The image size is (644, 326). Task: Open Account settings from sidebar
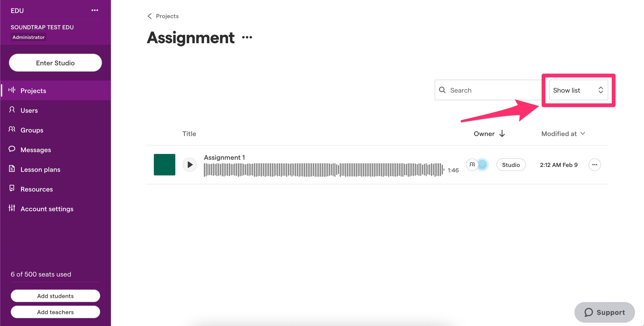pos(47,209)
